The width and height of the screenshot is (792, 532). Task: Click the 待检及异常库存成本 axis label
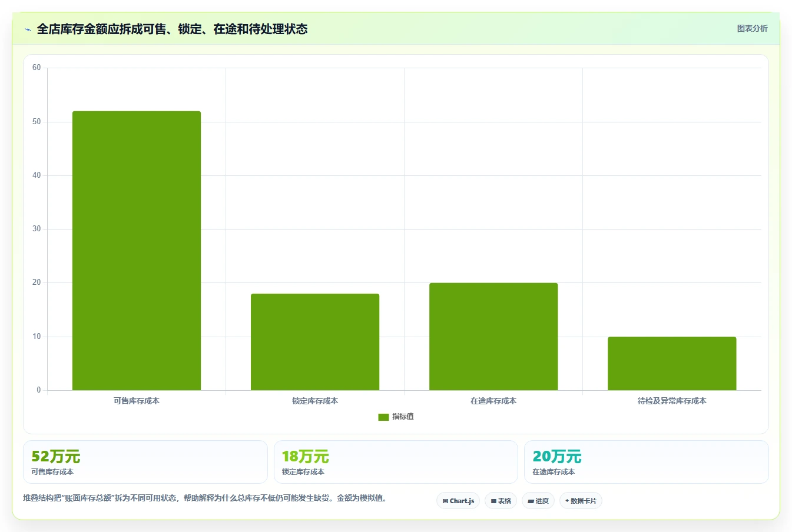click(x=672, y=401)
